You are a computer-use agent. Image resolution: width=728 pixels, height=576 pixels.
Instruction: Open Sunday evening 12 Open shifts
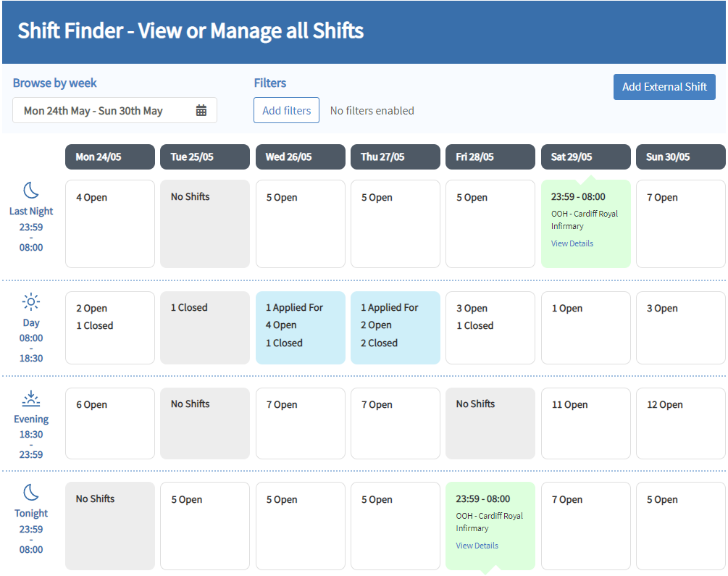(681, 424)
